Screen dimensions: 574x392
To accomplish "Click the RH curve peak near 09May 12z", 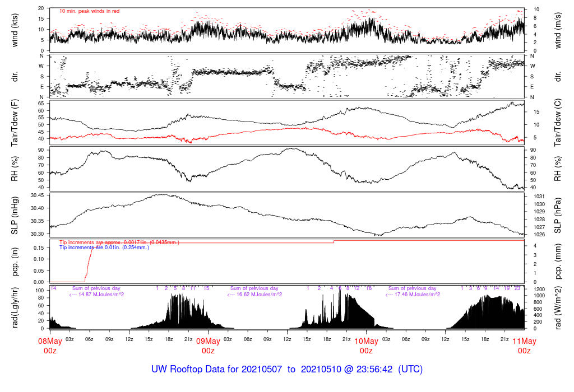I will point(291,148).
